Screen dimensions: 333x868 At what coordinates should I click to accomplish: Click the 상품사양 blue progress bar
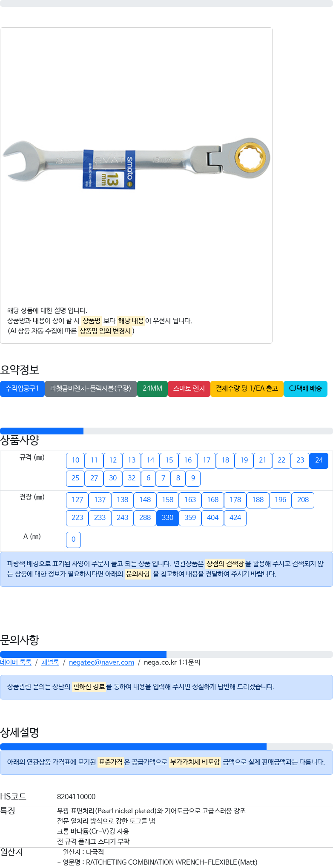(x=42, y=431)
